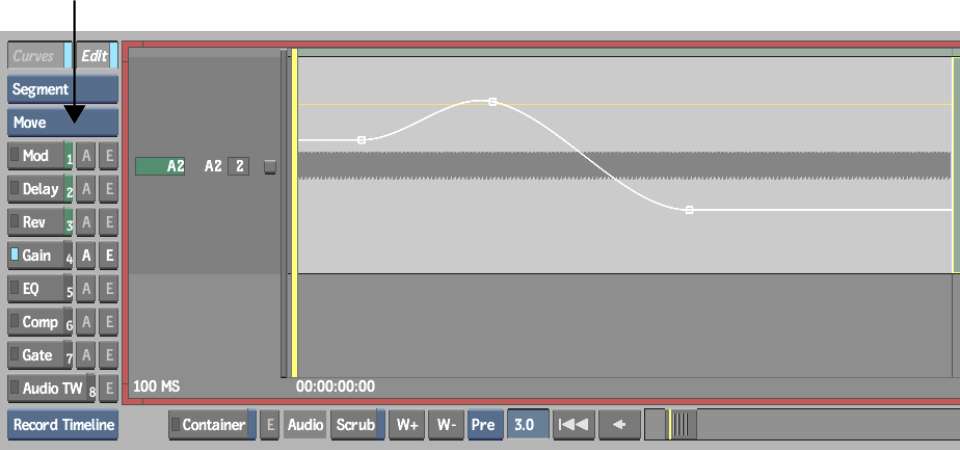
Task: Toggle the Comp audio effect
Action: coord(40,322)
